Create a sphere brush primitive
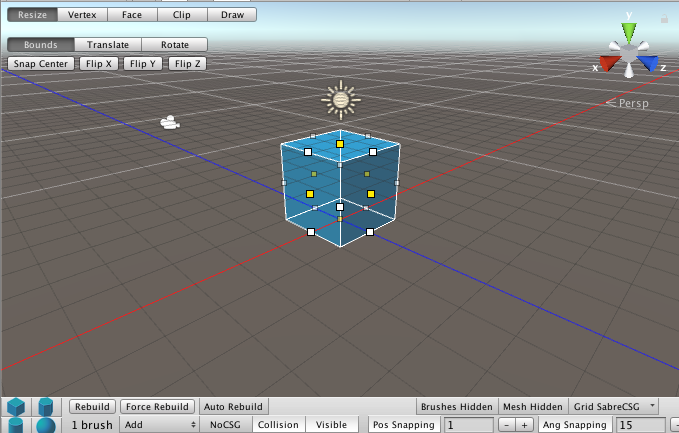Image resolution: width=679 pixels, height=433 pixels. tap(45, 425)
